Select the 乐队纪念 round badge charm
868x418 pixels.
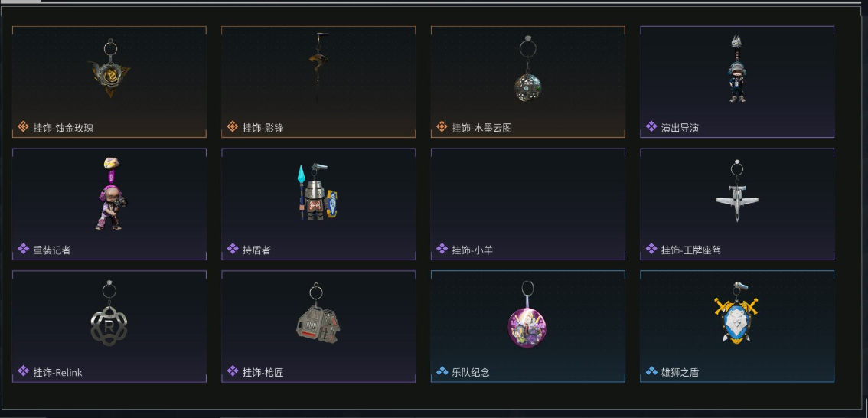pyautogui.click(x=527, y=315)
